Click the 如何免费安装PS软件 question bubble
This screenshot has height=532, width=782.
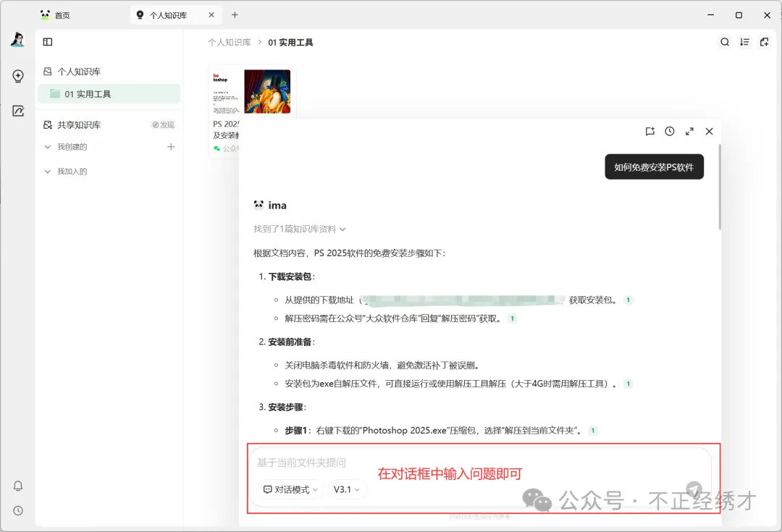point(654,167)
